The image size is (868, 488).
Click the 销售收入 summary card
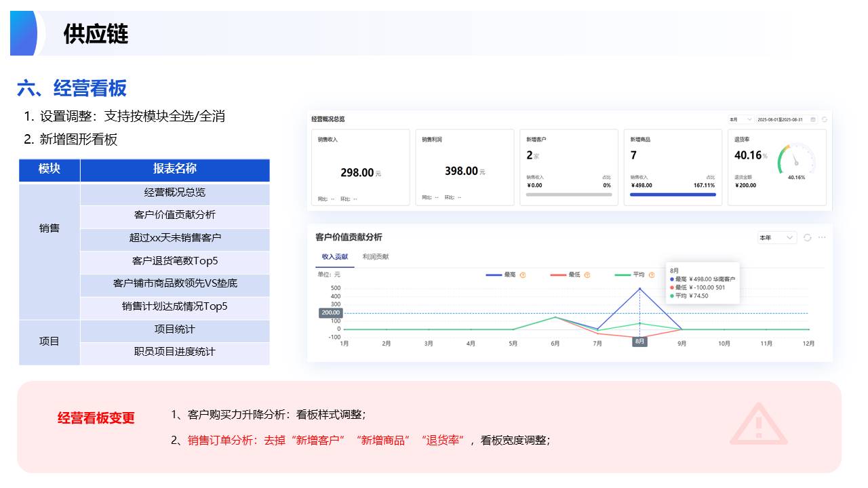click(360, 167)
